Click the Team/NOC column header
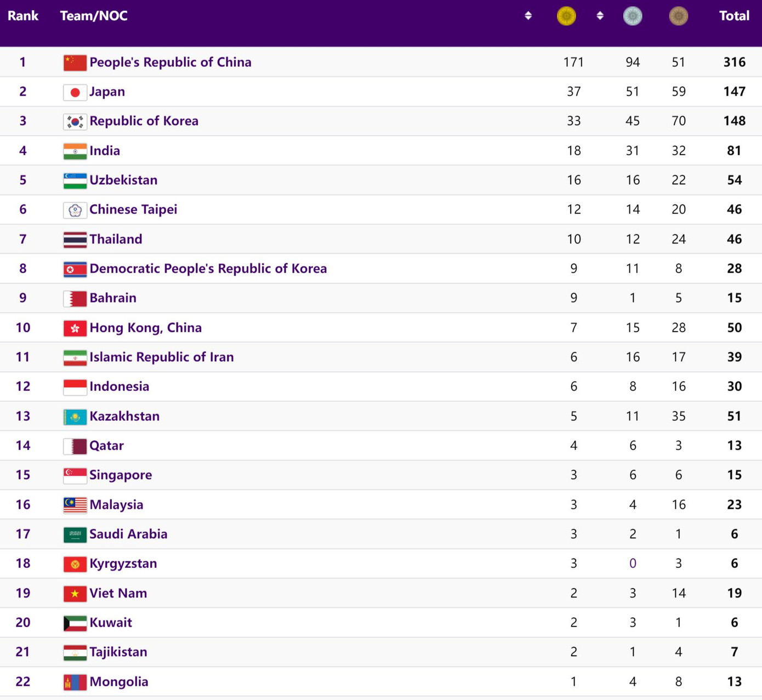 point(94,16)
